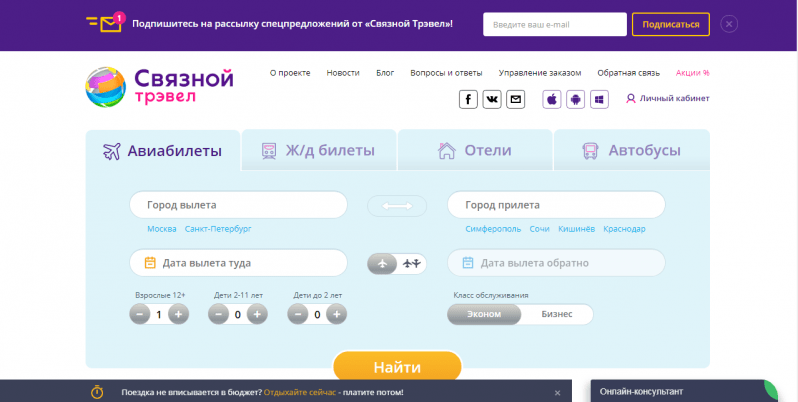
Task: Open the Windows app icon
Action: click(600, 99)
